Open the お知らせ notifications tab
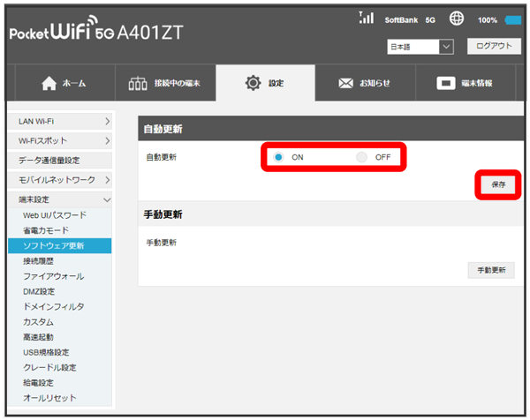The width and height of the screenshot is (530, 420). pos(365,83)
